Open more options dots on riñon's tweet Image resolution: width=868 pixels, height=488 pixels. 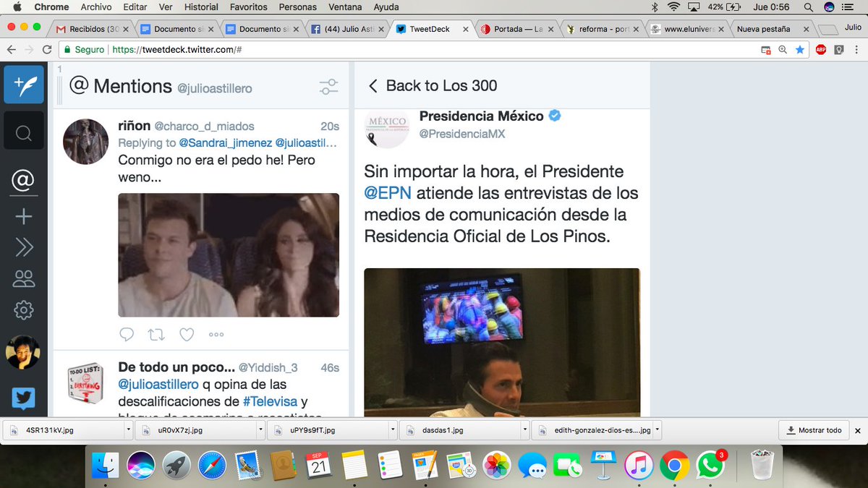(216, 335)
